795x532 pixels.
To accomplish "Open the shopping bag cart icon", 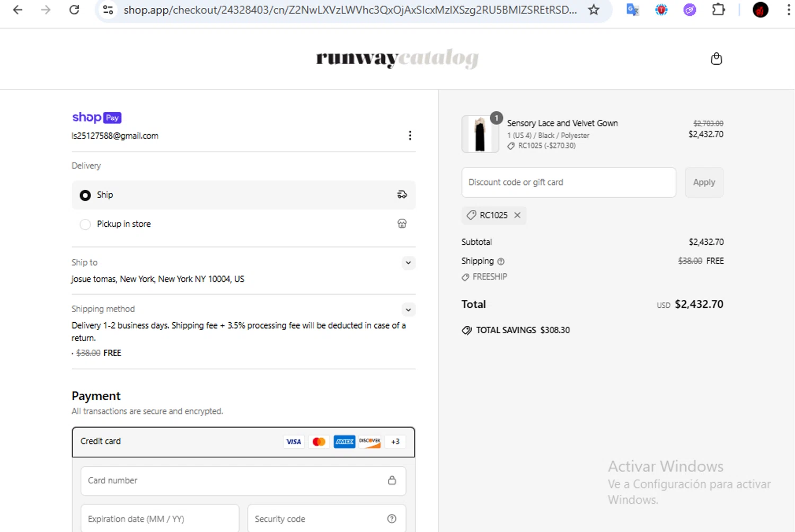I will [716, 58].
